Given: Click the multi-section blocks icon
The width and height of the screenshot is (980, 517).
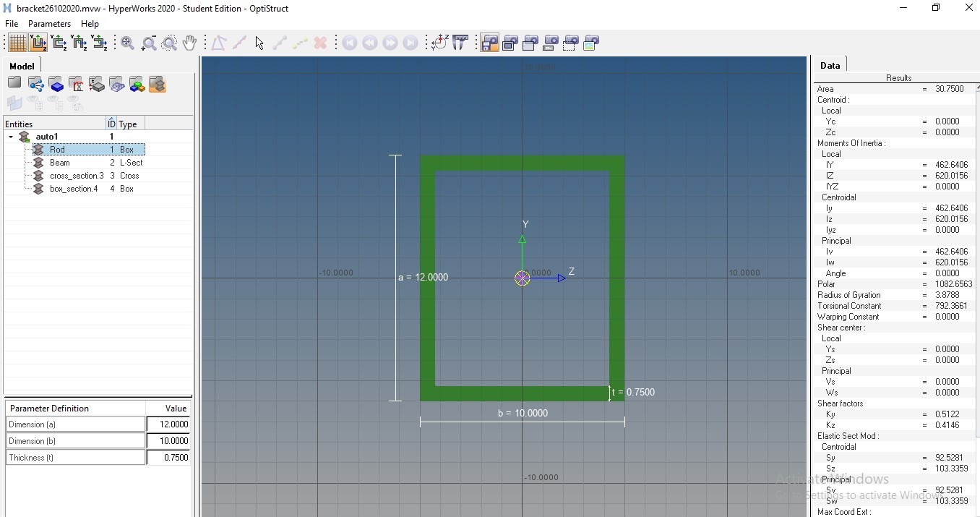Looking at the screenshot, I should (137, 85).
